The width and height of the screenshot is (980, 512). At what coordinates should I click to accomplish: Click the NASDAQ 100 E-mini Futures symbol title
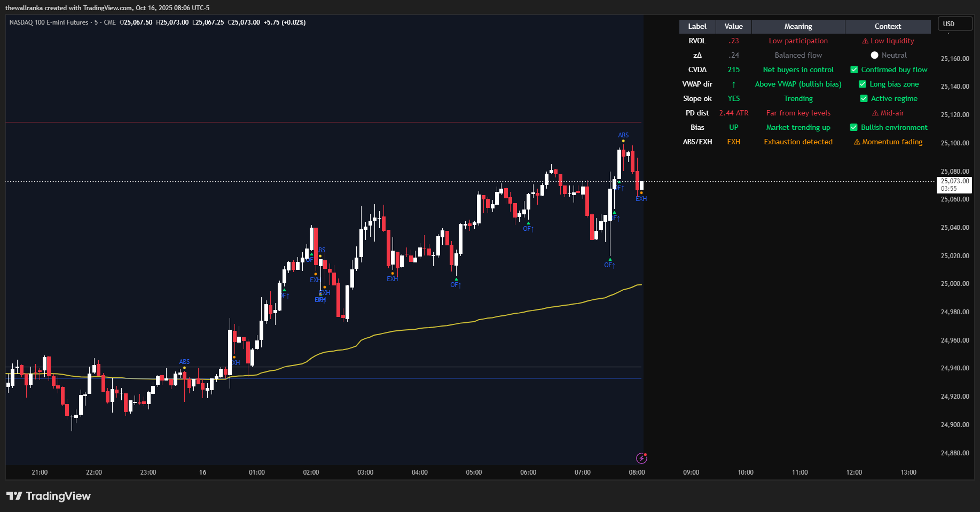point(49,22)
